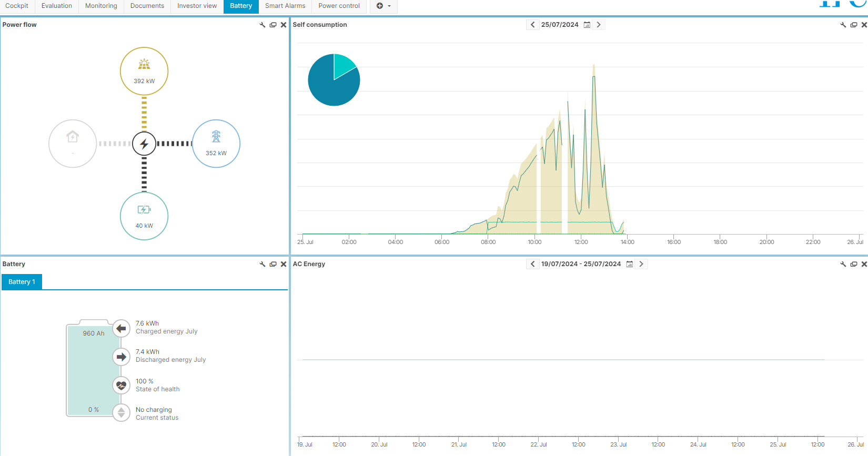Click the No charging status text
Viewport: 868px width, 456px height.
[154, 410]
